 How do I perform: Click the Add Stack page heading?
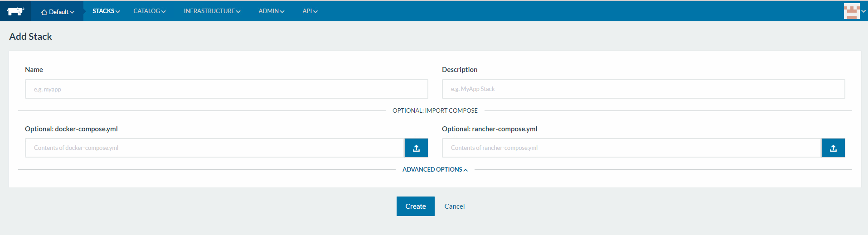pos(31,37)
